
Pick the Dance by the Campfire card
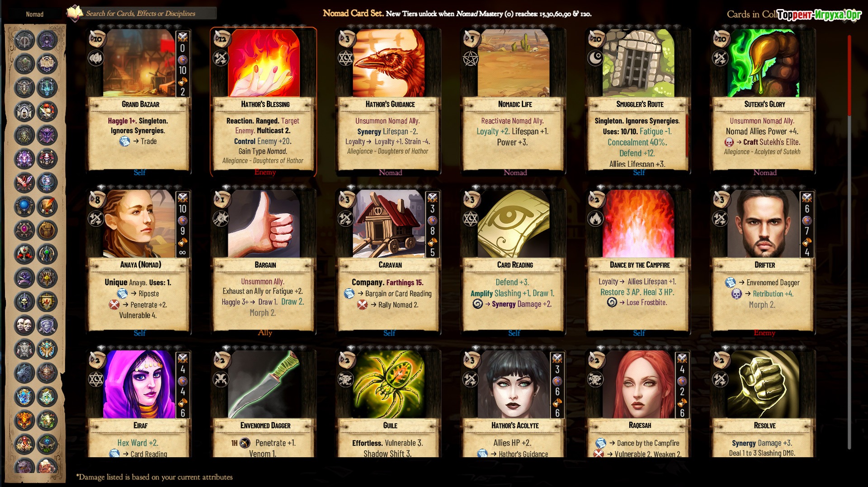pos(639,262)
